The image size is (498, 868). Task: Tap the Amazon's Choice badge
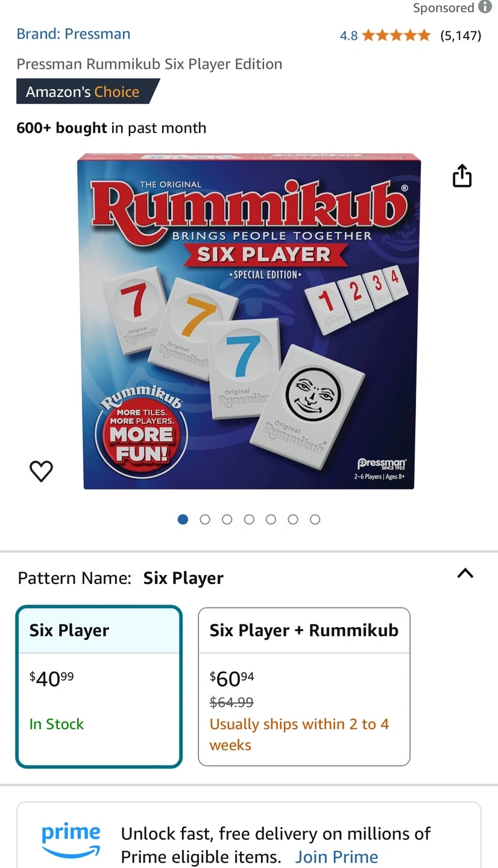click(x=88, y=92)
